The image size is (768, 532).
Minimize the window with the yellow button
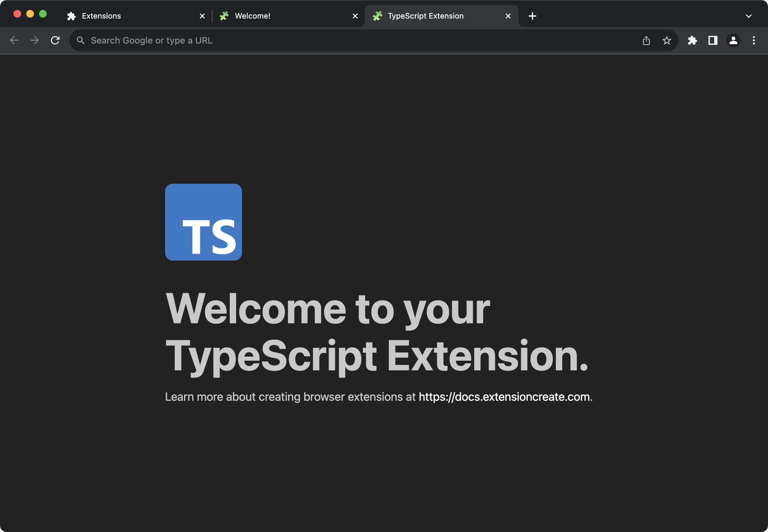pos(30,14)
